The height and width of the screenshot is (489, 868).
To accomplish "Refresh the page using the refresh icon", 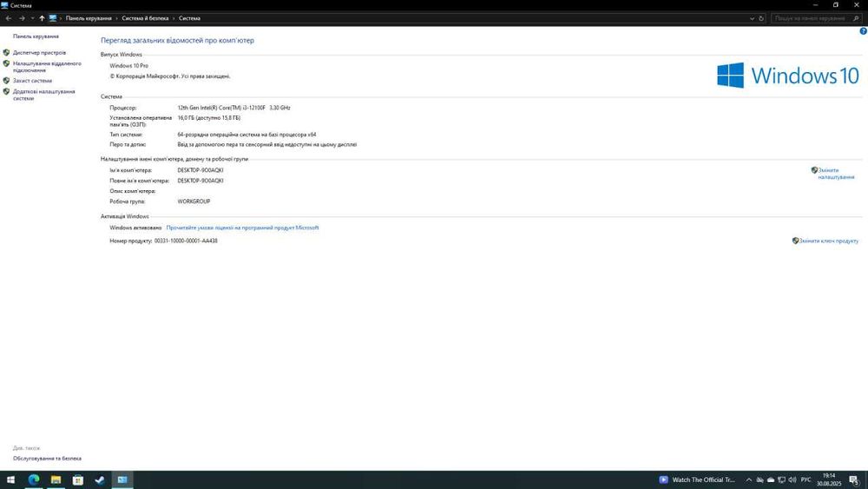I will 761,18.
